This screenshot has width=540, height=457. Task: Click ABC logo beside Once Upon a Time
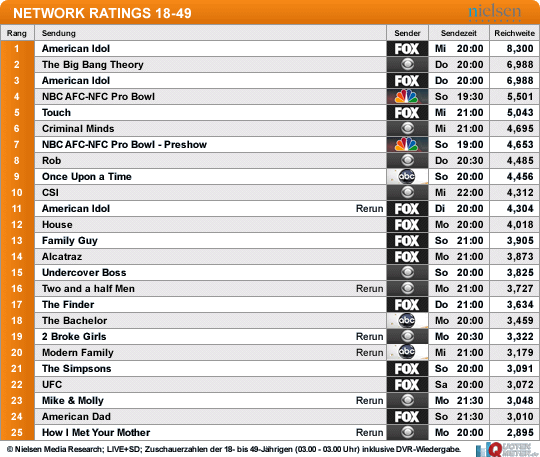pyautogui.click(x=407, y=177)
